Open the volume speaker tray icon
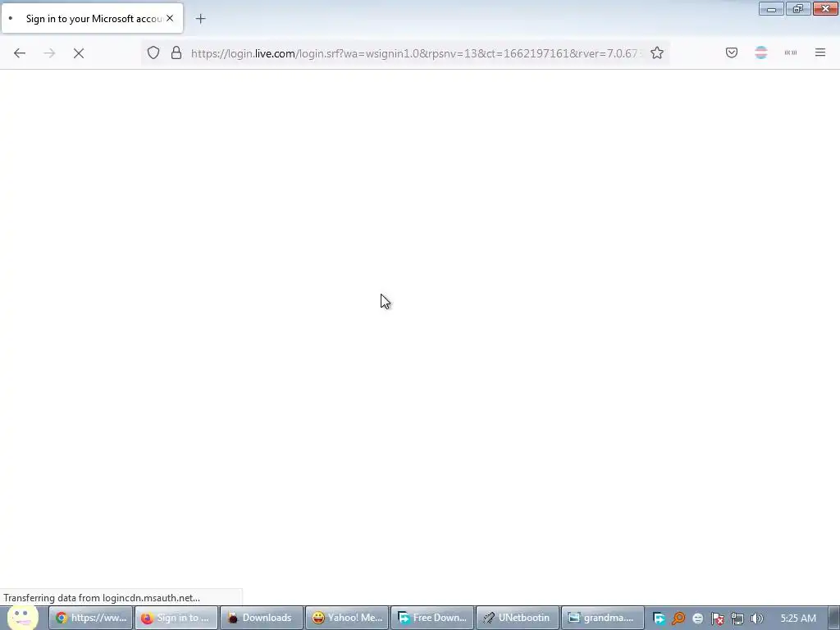Screen dimensions: 840x630 pyautogui.click(x=757, y=619)
